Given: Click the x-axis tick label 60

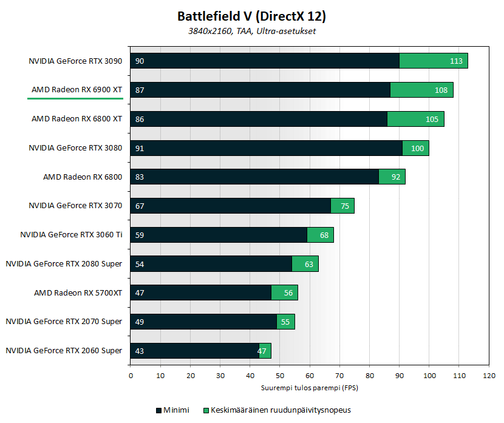Looking at the screenshot, I should 310,376.
